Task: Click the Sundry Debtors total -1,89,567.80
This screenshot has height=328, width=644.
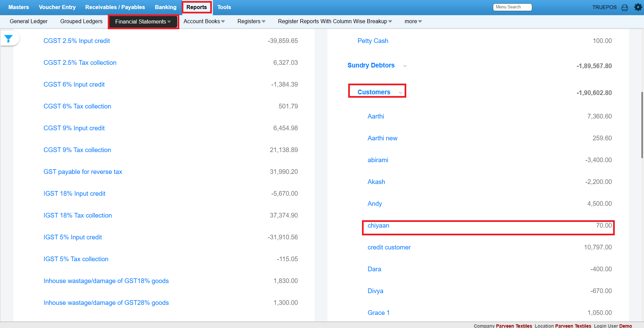Action: coord(594,66)
